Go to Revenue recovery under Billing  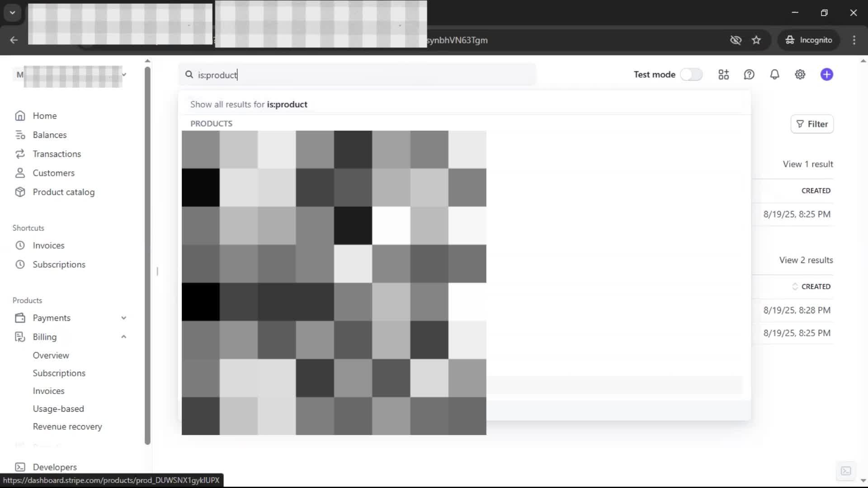tap(67, 427)
